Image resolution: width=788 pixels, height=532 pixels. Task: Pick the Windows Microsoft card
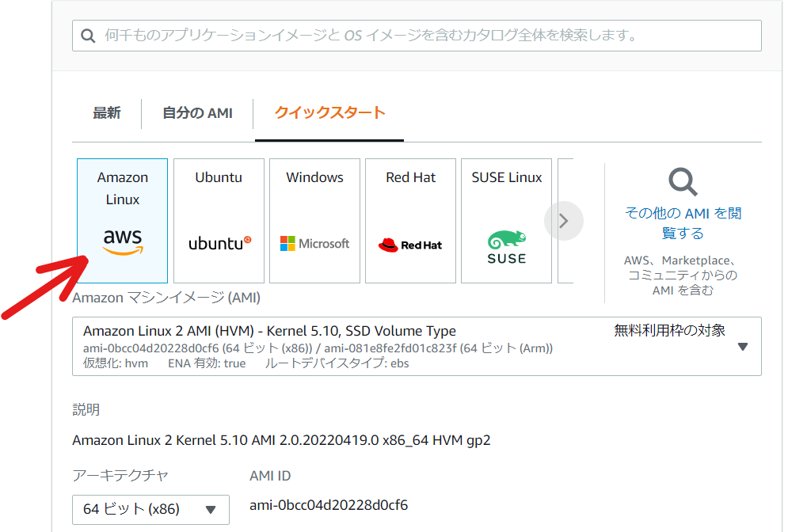pyautogui.click(x=314, y=221)
